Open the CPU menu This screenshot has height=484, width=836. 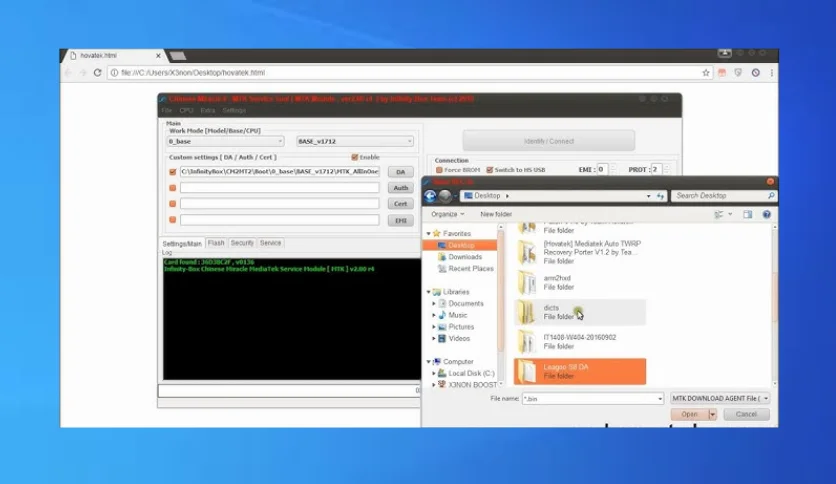186,110
